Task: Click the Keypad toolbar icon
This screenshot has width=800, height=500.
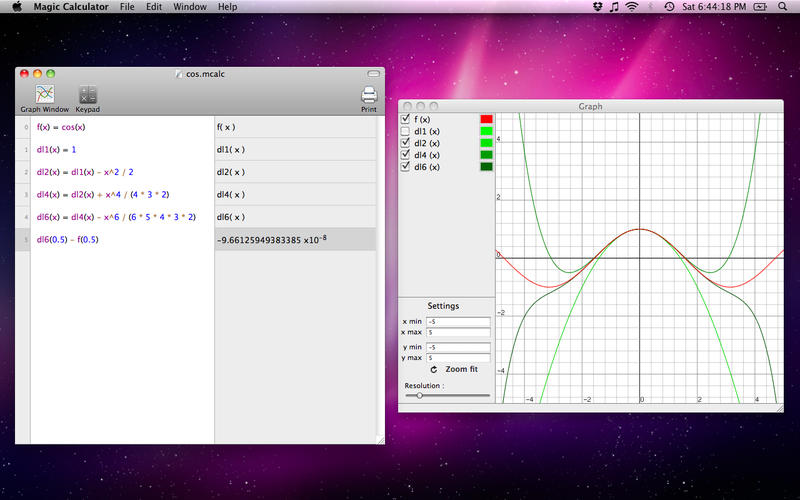Action: point(87,95)
